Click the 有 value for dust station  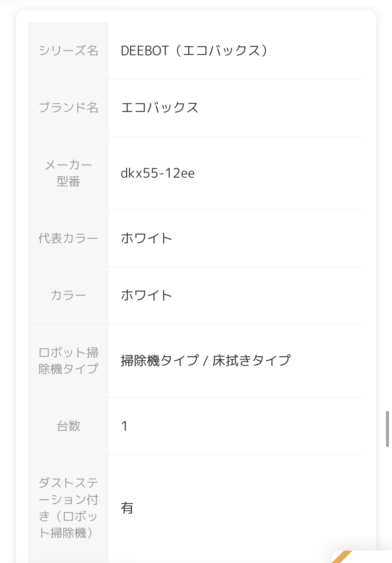pos(127,508)
